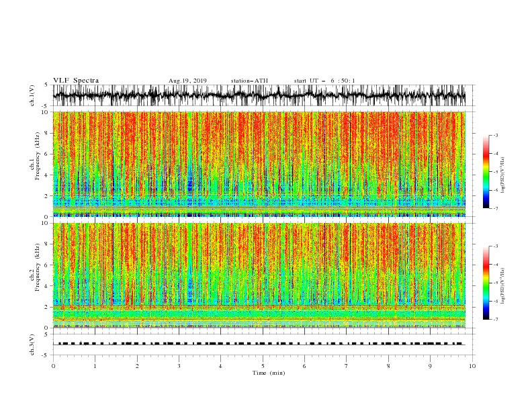Click the 'Time (min)' axis label

(269, 373)
